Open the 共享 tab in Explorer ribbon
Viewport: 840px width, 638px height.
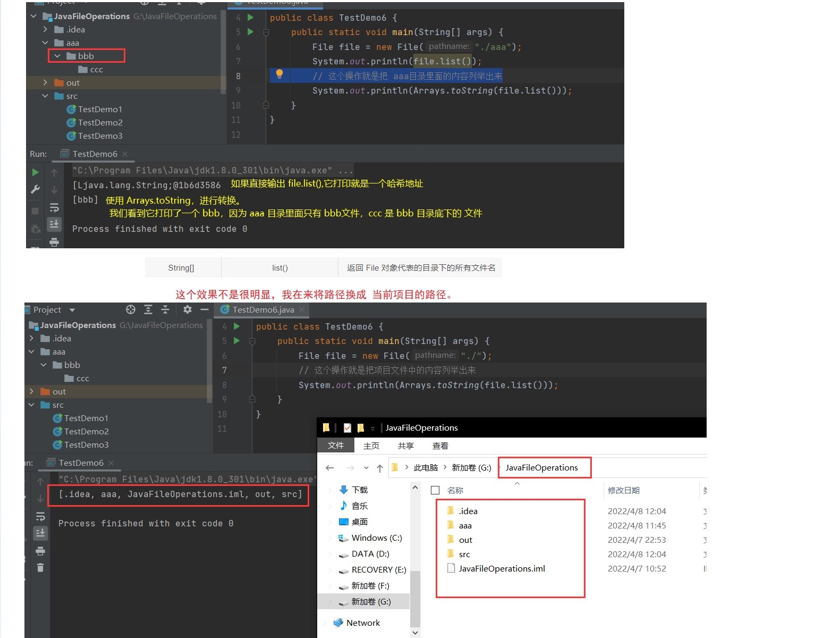[x=406, y=446]
